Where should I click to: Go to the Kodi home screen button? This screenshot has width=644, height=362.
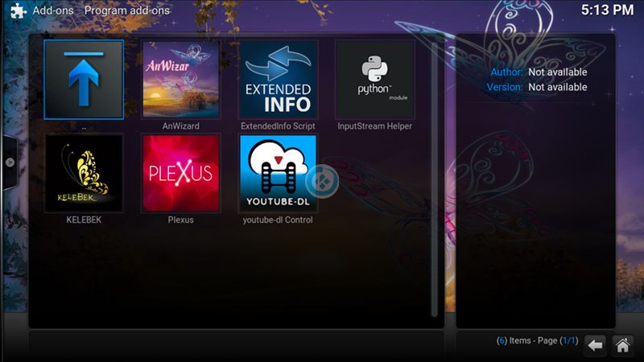click(621, 344)
